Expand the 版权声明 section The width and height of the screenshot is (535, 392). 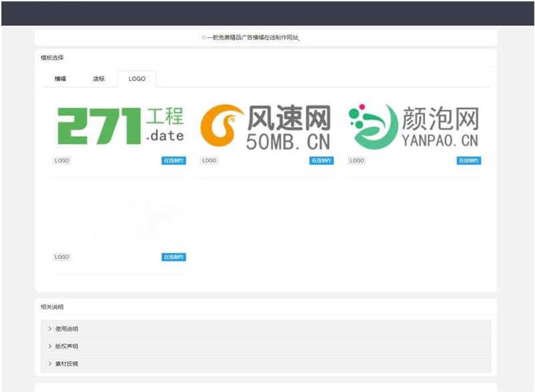point(66,346)
